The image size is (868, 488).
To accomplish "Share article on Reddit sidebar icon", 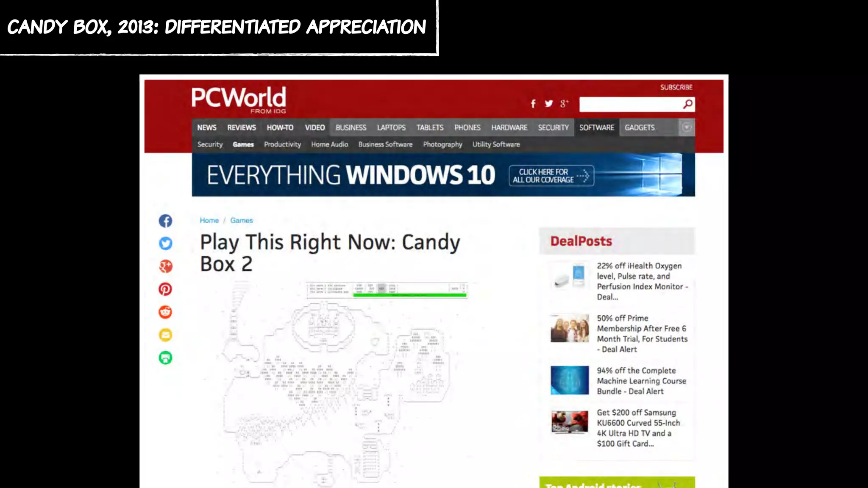I will point(165,312).
